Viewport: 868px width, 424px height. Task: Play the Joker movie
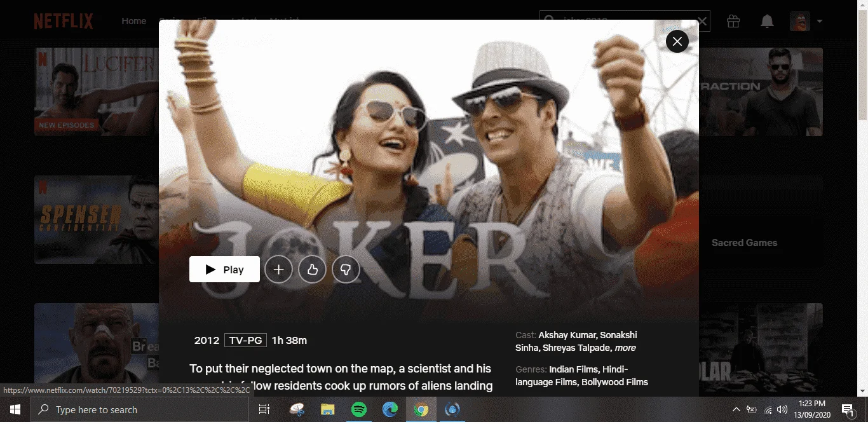coord(224,270)
